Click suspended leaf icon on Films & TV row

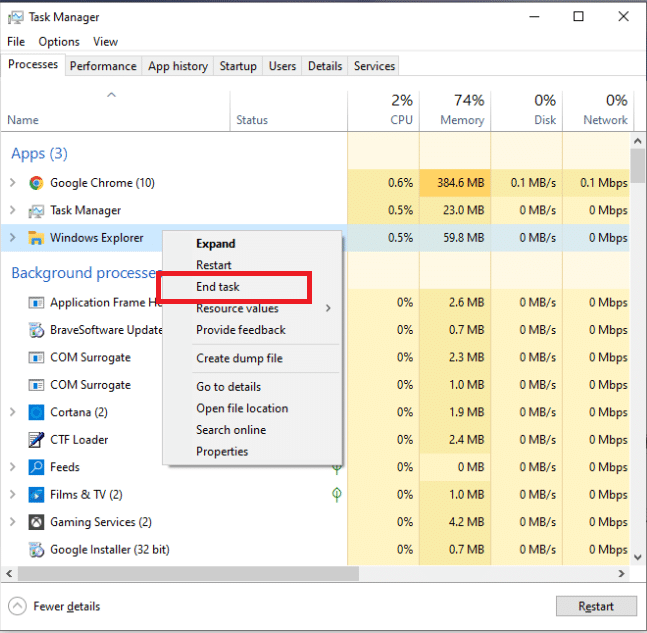pyautogui.click(x=337, y=494)
